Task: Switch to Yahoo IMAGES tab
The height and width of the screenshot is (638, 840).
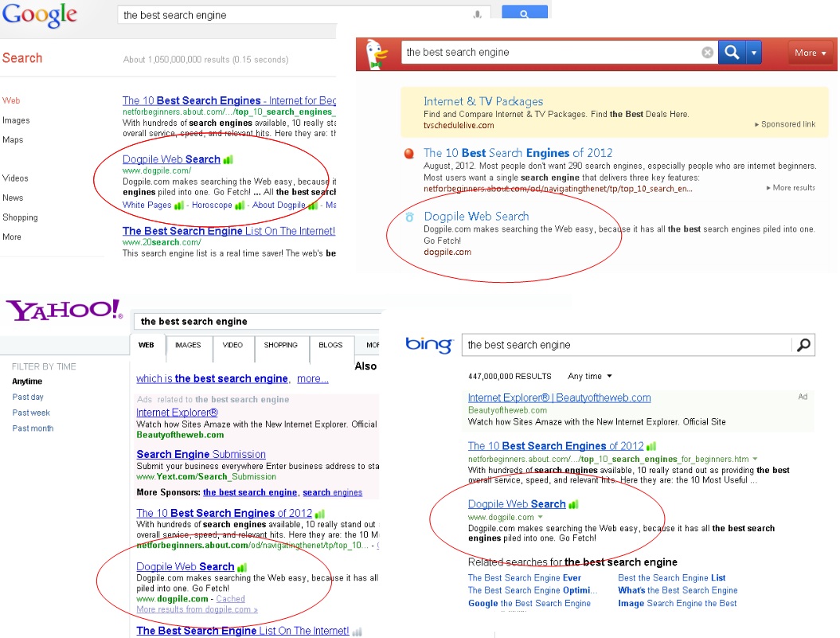Action: tap(188, 345)
